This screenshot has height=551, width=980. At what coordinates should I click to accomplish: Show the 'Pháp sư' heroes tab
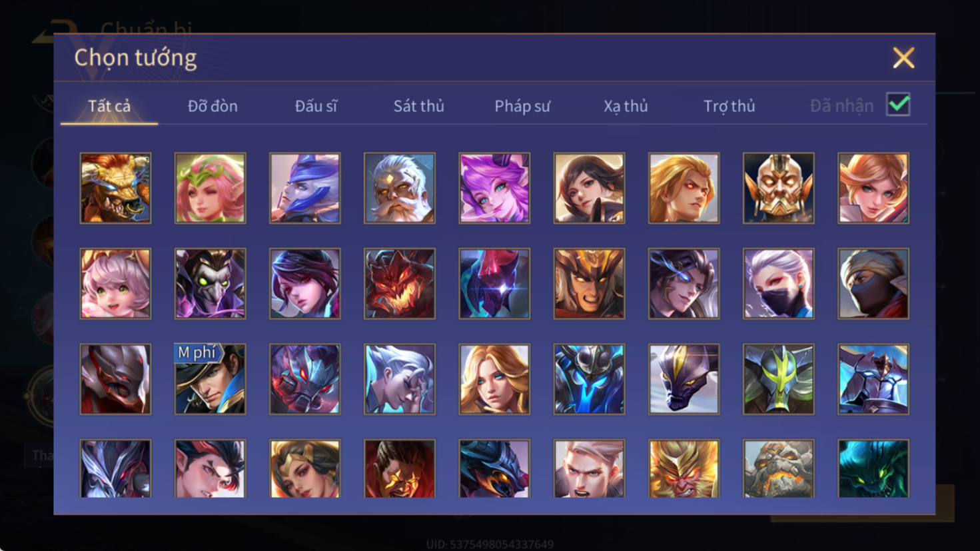[x=522, y=106]
